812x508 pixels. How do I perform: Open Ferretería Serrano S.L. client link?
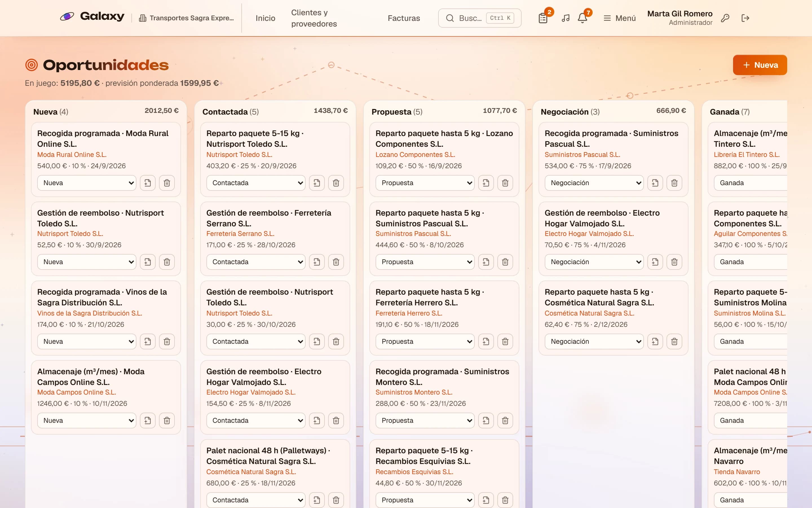(240, 233)
